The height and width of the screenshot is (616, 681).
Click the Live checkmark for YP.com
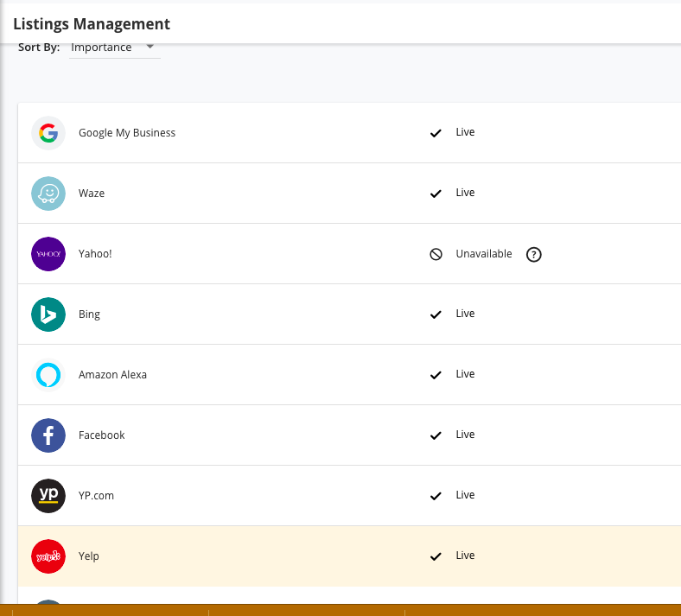pos(436,496)
